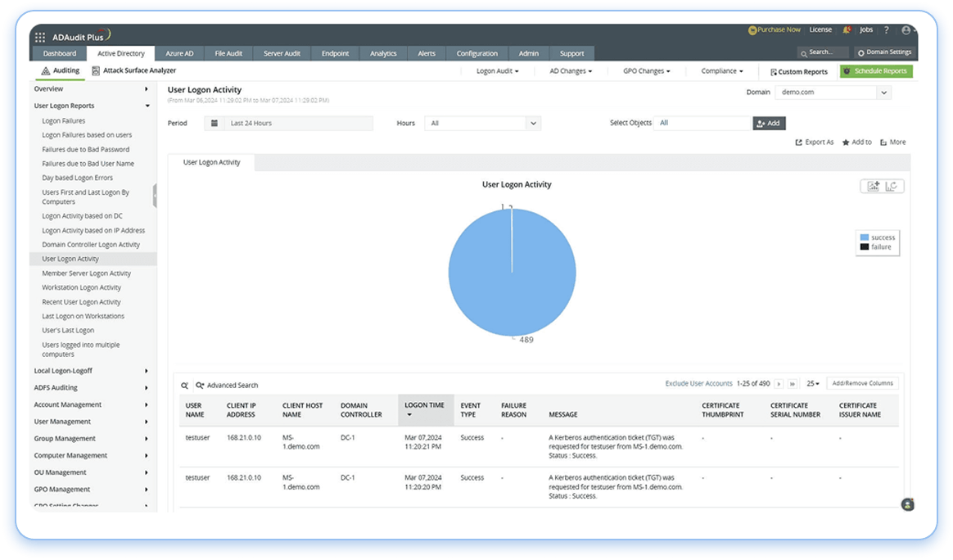Screen dimensions: 953x560
Task: Open the user profile avatar icon
Action: click(906, 29)
